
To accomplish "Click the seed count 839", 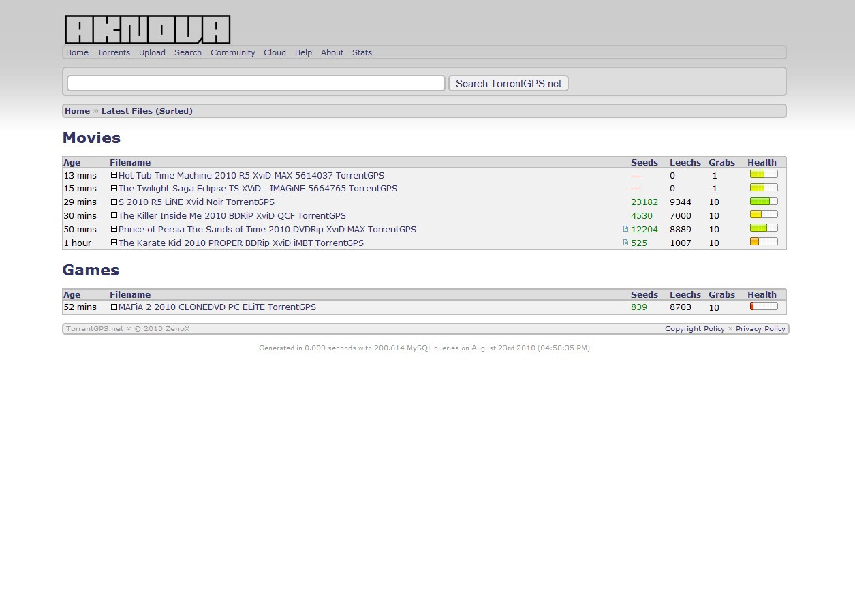I will click(639, 307).
